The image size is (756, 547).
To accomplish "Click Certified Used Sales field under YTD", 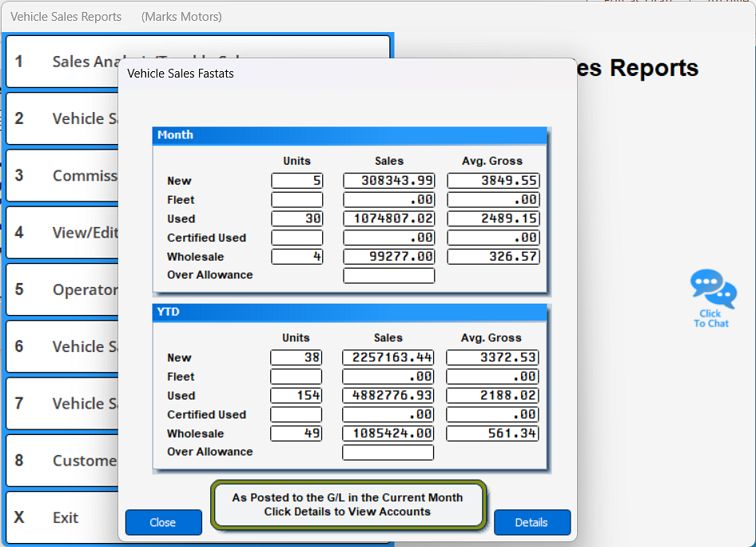I will [x=387, y=414].
